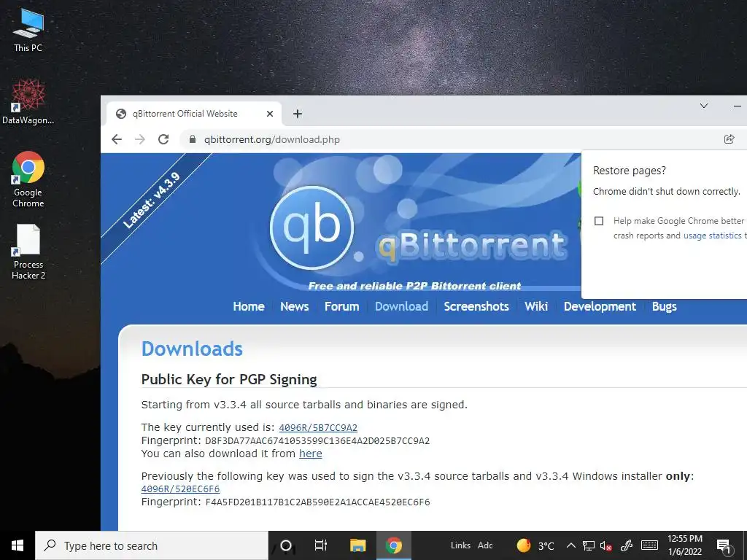Image resolution: width=747 pixels, height=560 pixels.
Task: Select the Download menu item
Action: [402, 306]
